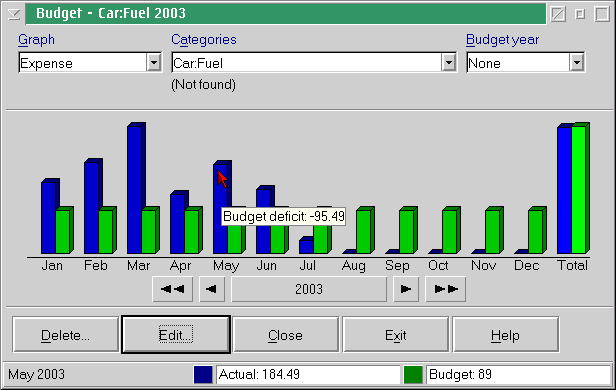
Task: Select the bright green Total budget bar
Action: pos(579,189)
